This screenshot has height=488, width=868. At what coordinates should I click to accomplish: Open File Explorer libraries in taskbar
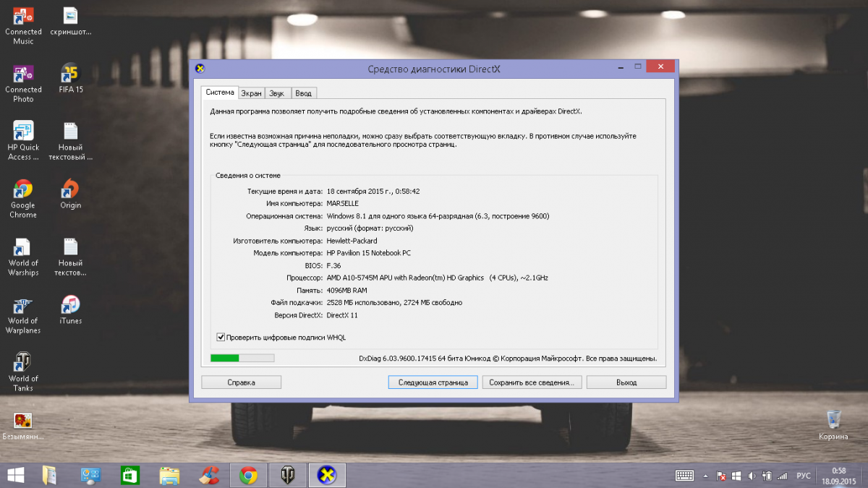50,475
